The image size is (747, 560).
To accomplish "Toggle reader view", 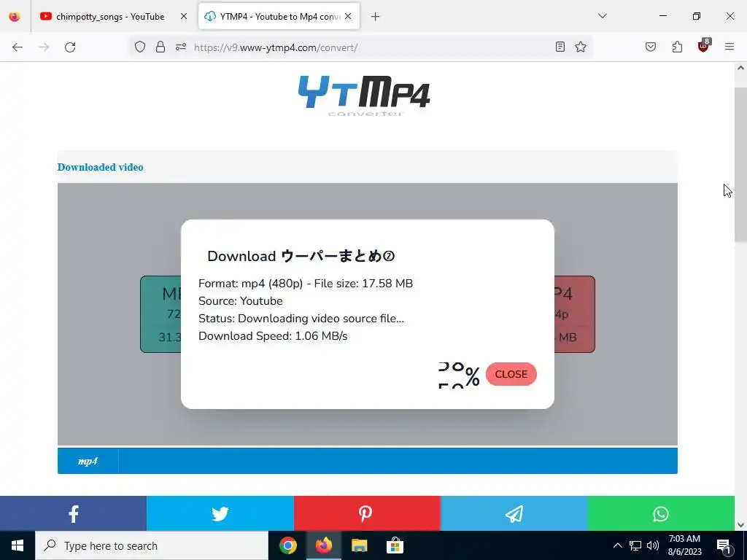I will pos(560,47).
